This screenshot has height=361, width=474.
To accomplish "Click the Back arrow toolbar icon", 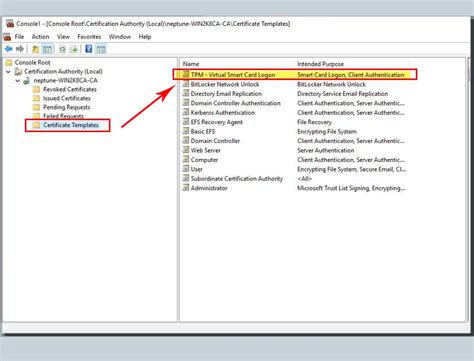I will tap(9, 49).
